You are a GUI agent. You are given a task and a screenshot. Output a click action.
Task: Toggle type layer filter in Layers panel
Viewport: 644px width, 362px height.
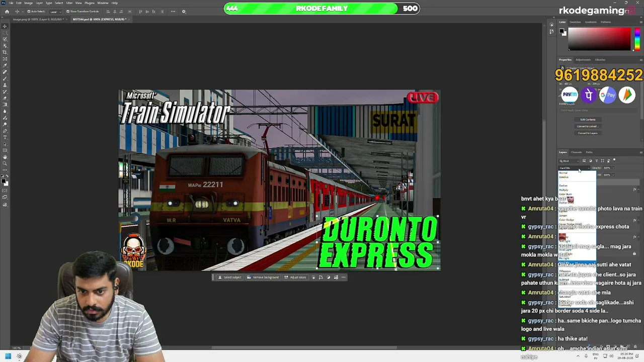[x=596, y=161]
